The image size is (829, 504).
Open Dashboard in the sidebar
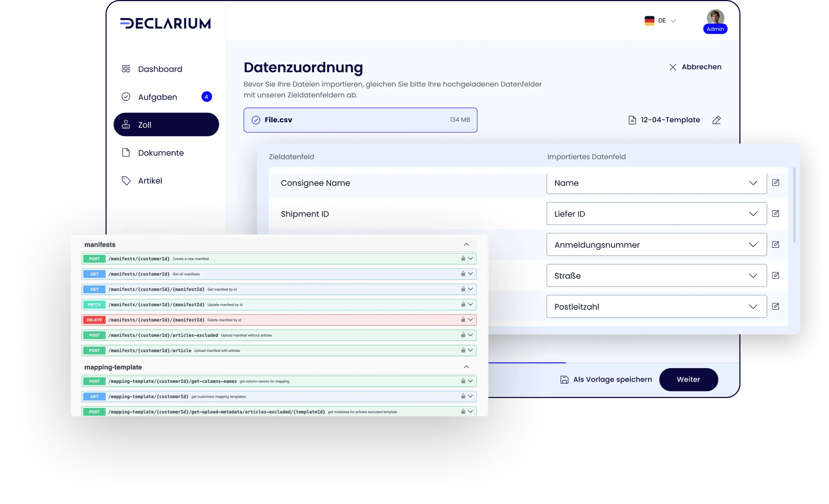[160, 69]
